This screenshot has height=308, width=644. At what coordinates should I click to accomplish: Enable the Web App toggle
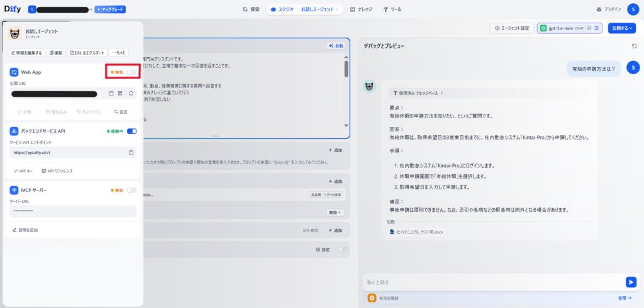click(x=131, y=72)
